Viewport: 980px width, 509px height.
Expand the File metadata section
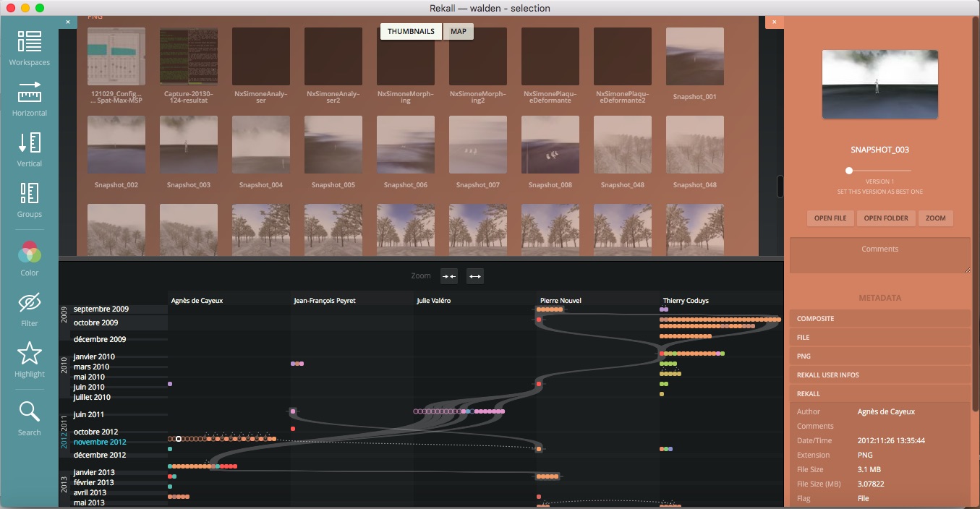pyautogui.click(x=880, y=338)
